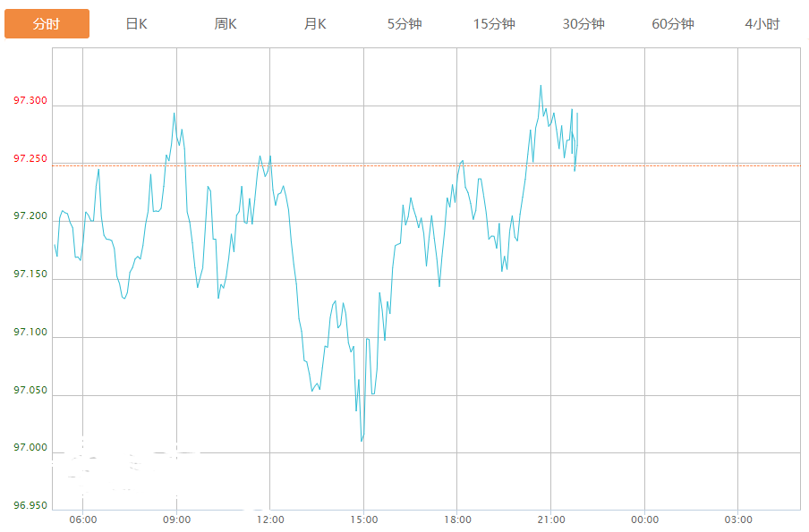The image size is (809, 532).
Task: Click the lowest trough near 15:00
Action: (362, 441)
